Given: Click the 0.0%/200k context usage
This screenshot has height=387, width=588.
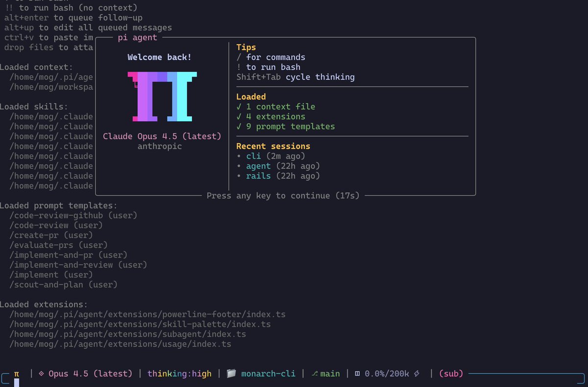Looking at the screenshot, I should point(386,374).
